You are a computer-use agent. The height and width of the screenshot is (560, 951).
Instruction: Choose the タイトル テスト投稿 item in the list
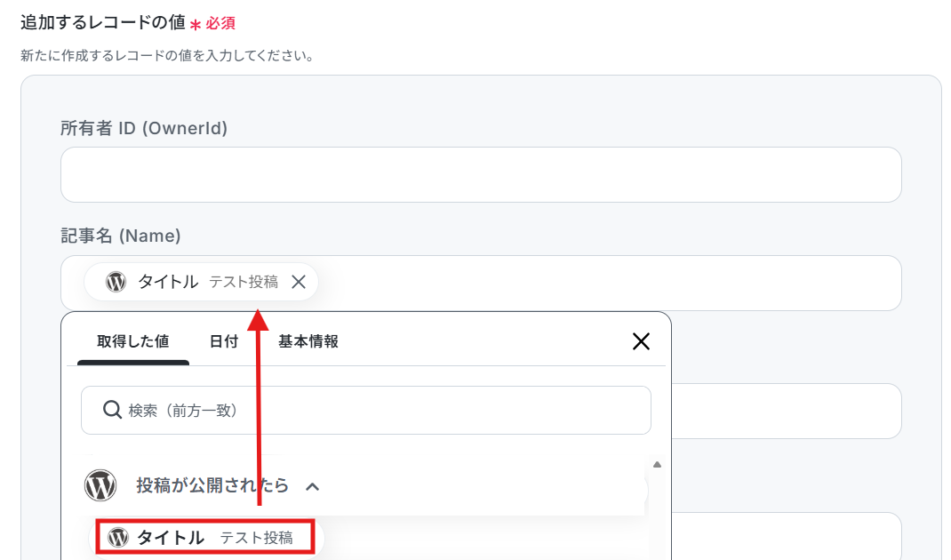pos(205,536)
